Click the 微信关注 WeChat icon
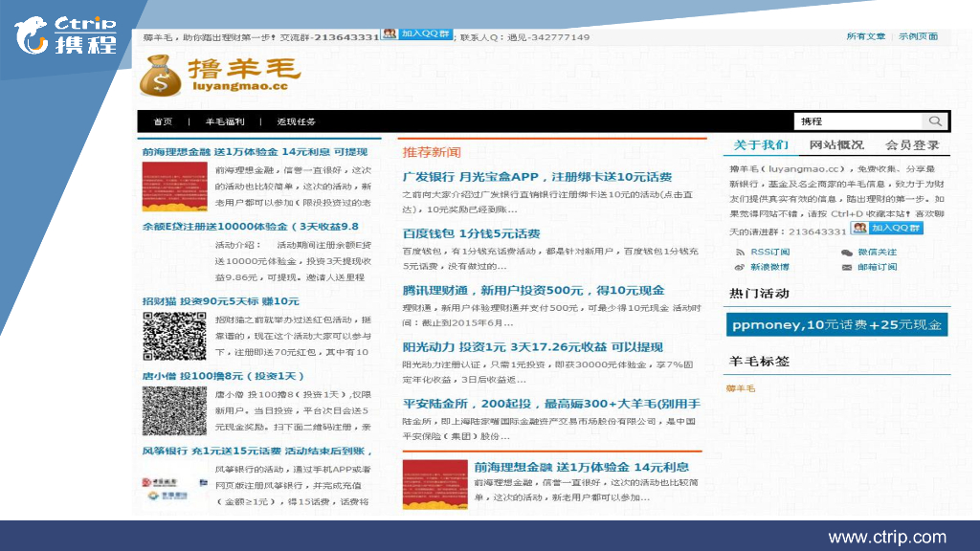 pos(847,253)
